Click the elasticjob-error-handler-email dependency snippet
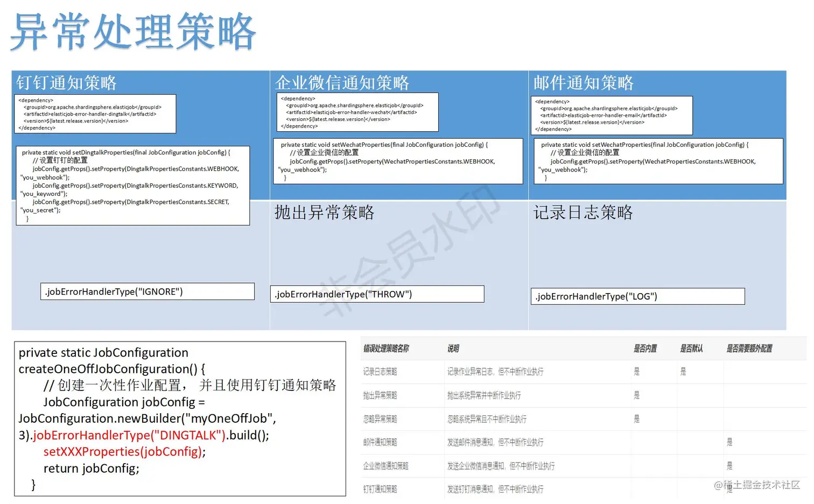This screenshot has width=814, height=504. point(611,115)
